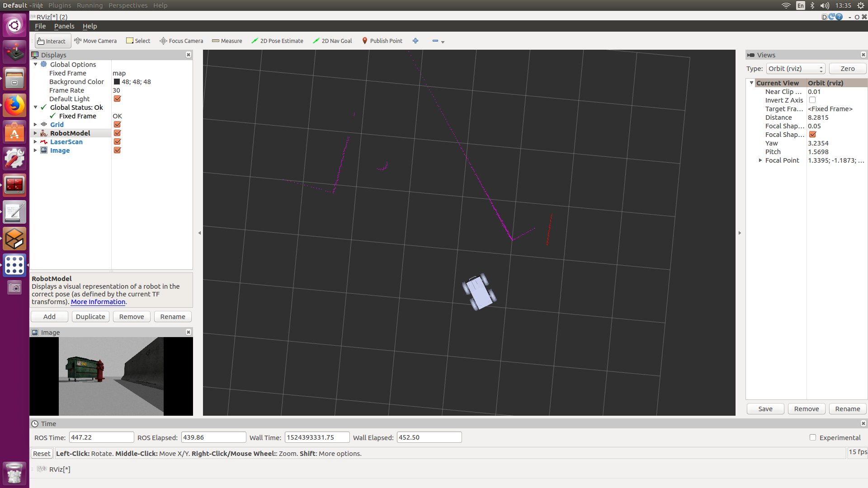
Task: Activate Focus Camera tool
Action: click(x=181, y=41)
